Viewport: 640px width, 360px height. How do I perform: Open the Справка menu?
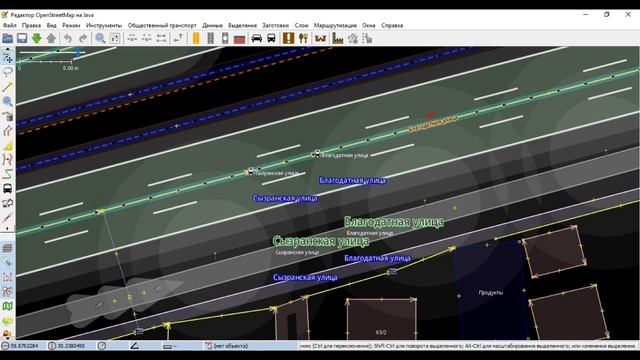coord(392,25)
